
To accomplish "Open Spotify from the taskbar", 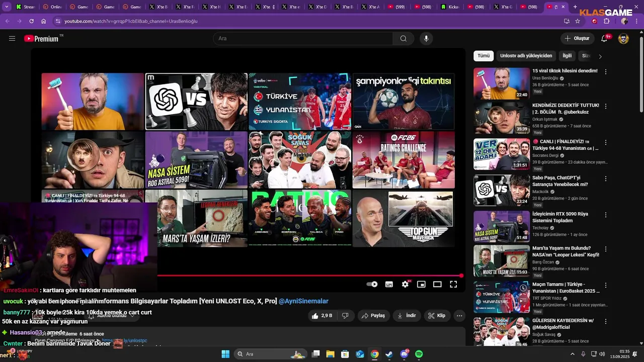I will tap(419, 354).
